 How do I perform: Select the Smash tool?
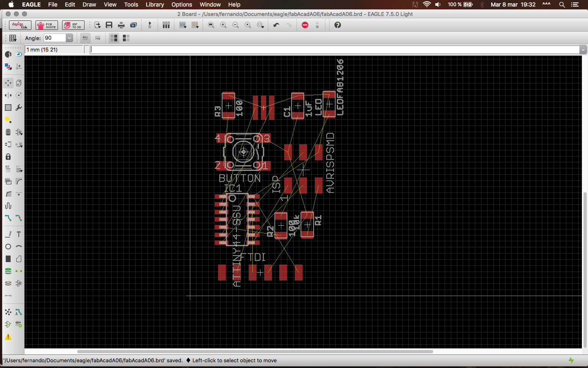tap(8, 181)
